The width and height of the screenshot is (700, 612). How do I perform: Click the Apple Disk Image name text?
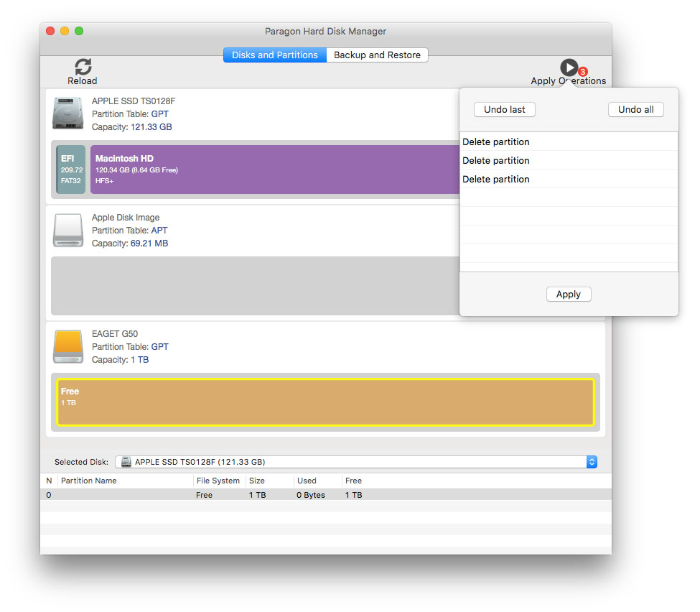point(126,218)
